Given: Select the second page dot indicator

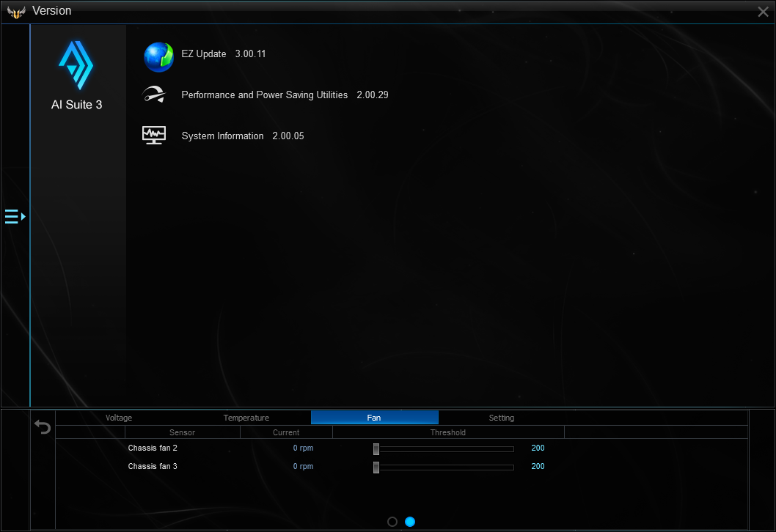Looking at the screenshot, I should (x=410, y=522).
